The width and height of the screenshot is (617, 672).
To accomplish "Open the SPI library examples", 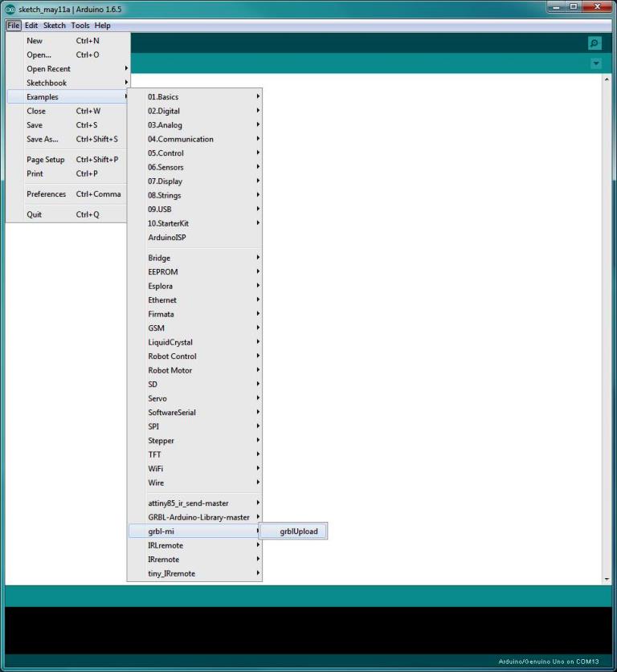I will 194,426.
